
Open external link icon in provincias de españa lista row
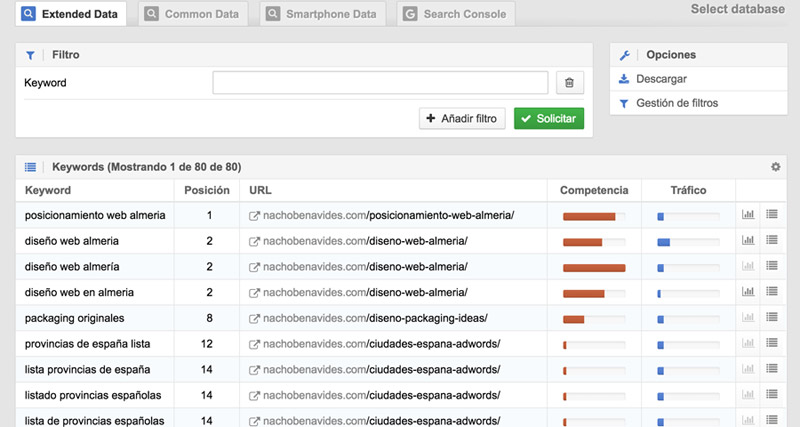coord(254,344)
